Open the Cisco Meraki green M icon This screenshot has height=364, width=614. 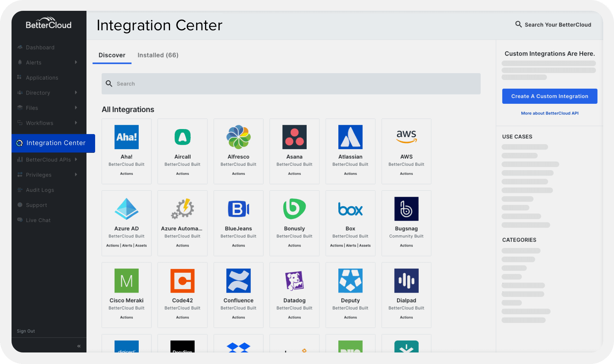(126, 280)
